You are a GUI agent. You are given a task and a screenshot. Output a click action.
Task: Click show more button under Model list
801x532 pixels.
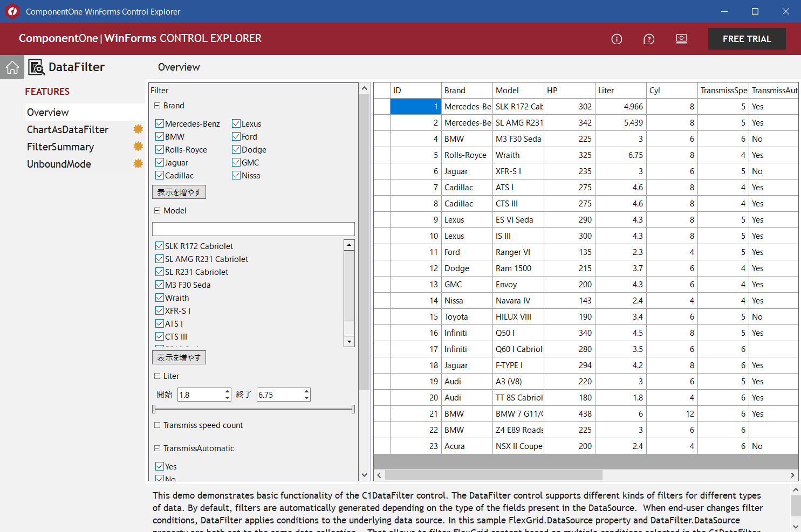pos(179,357)
